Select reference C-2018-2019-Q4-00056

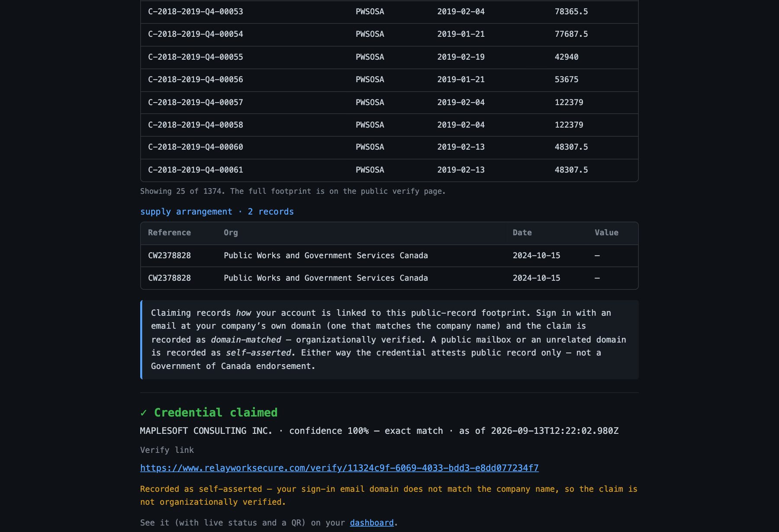point(196,80)
